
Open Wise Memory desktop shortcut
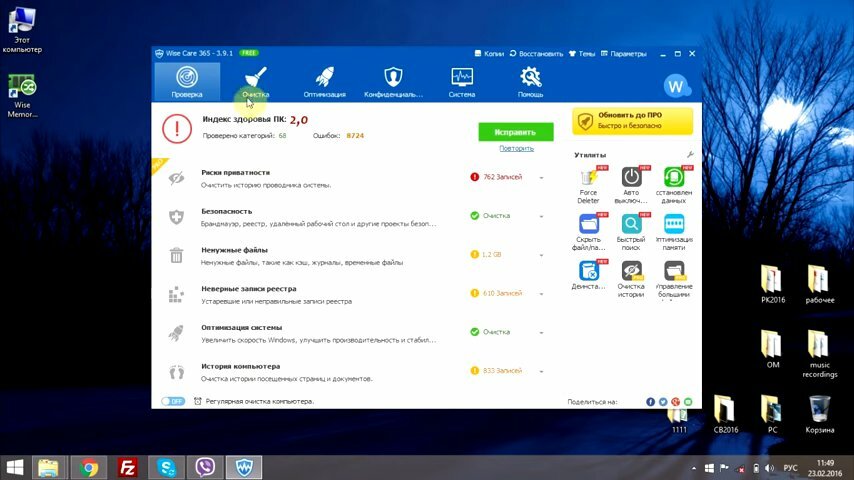click(x=22, y=95)
